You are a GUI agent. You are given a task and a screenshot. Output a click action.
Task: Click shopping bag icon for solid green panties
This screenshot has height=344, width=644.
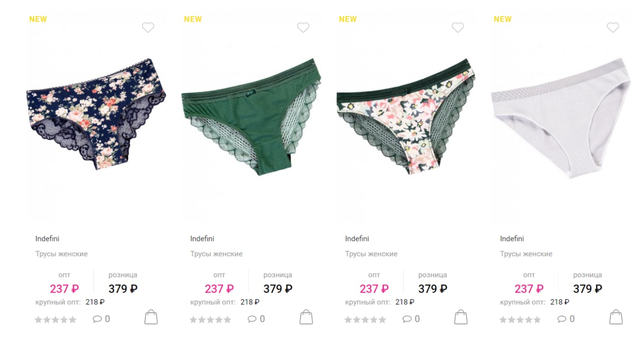pyautogui.click(x=306, y=317)
